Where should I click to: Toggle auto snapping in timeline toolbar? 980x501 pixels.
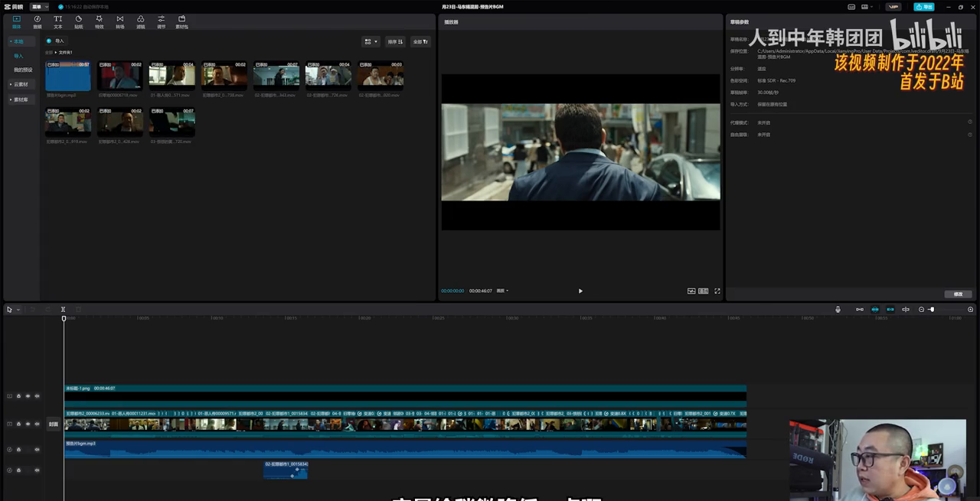875,310
